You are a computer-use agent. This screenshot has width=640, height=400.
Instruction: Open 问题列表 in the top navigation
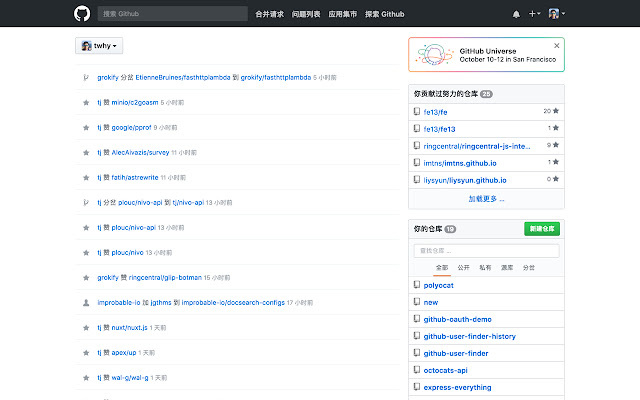coord(306,14)
